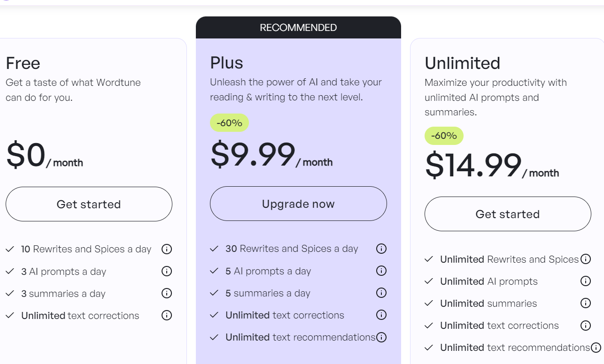Click info icon for Free 10 Rewrites and Spices
This screenshot has height=364, width=604.
coord(167,249)
